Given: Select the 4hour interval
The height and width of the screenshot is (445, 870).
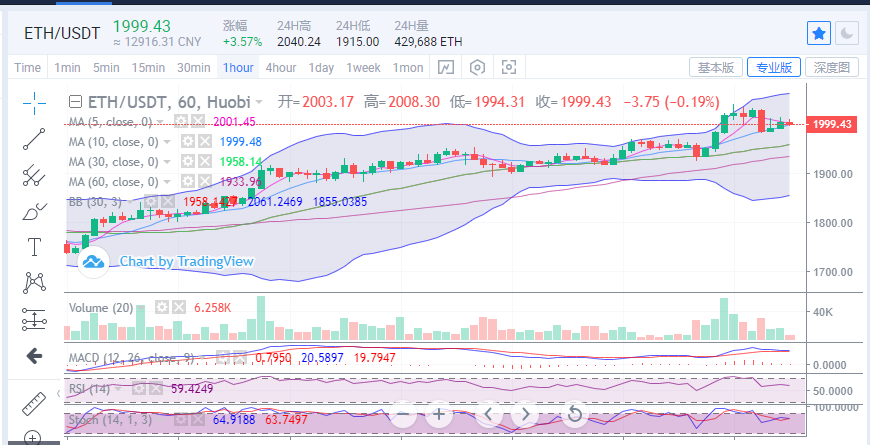Looking at the screenshot, I should (x=281, y=68).
